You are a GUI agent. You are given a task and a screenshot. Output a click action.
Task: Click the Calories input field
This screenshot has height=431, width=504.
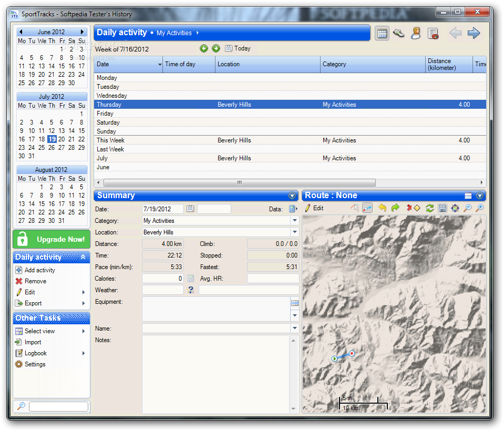tap(162, 279)
